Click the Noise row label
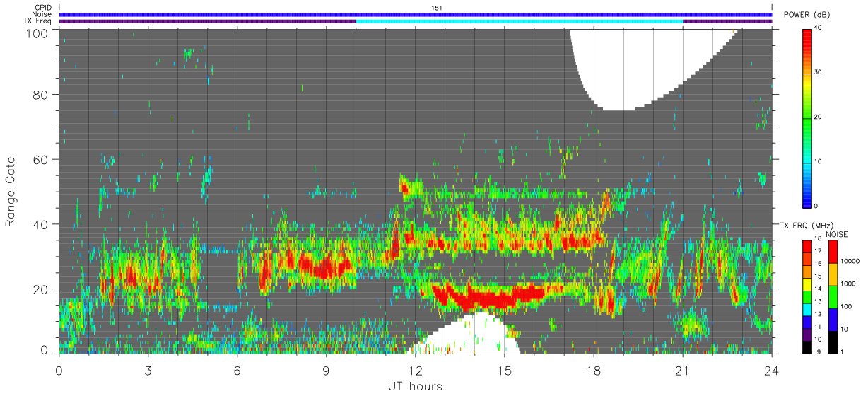Image resolution: width=868 pixels, height=401 pixels. (x=42, y=14)
